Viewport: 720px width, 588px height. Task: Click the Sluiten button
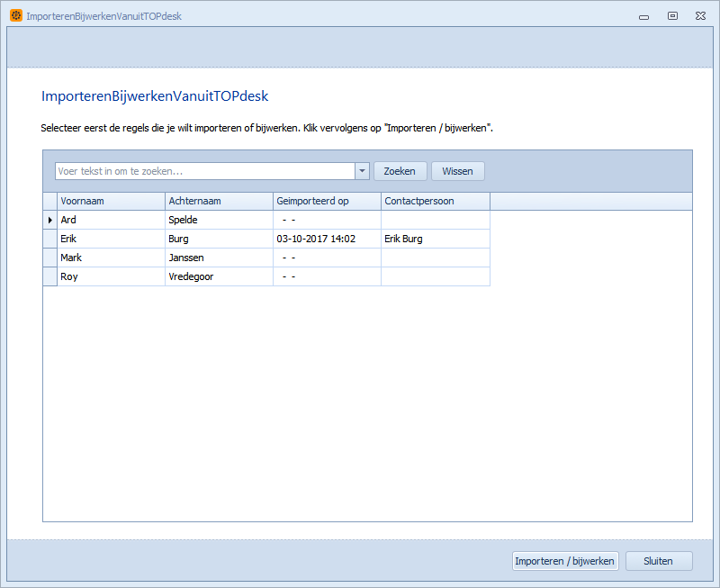pos(659,561)
